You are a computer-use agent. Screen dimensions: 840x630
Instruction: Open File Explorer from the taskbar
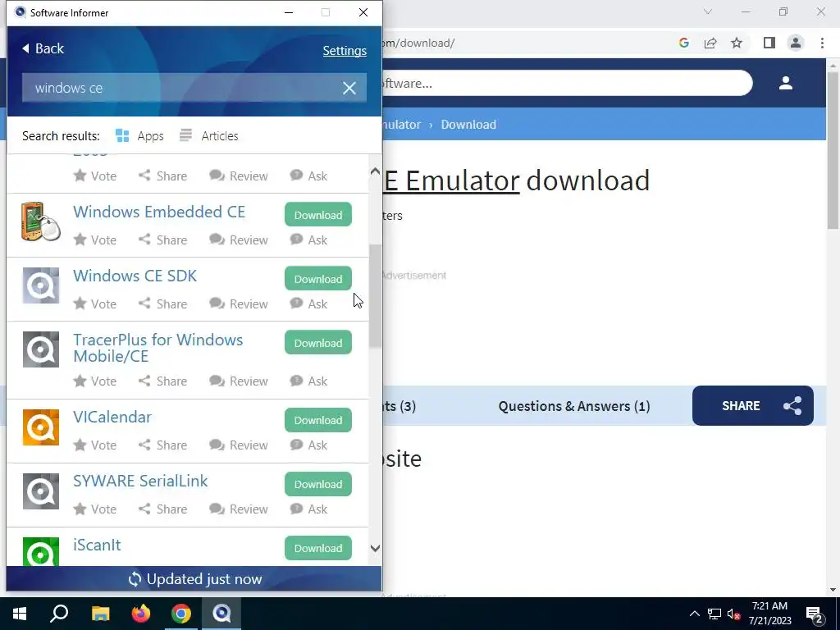tap(100, 614)
